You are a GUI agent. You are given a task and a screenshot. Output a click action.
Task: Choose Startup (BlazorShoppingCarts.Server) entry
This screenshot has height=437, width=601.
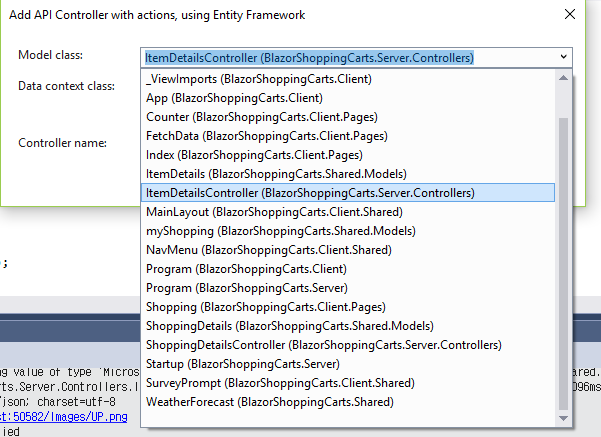(x=348, y=364)
